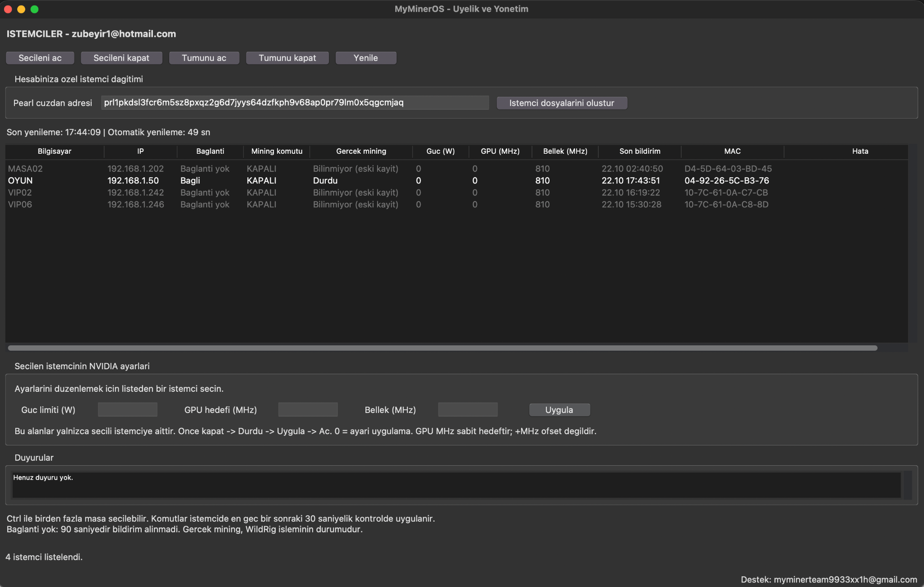Sort by the Bilgisayar column header
This screenshot has height=587, width=924.
pyautogui.click(x=55, y=151)
